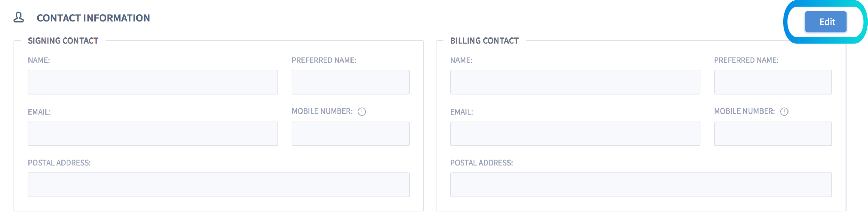Screen dimensions: 868x220
Task: Click Signing Contact Preferred Name label
Action: tap(323, 60)
